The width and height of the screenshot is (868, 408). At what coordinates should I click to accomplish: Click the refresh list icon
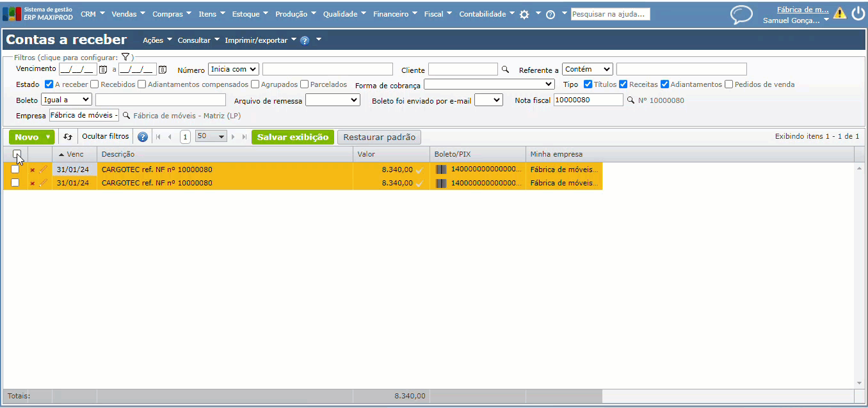click(x=68, y=137)
